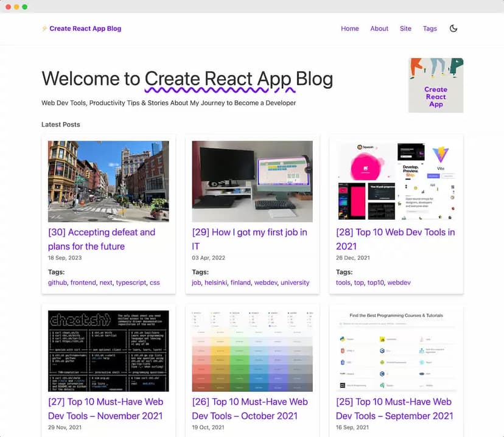Image resolution: width=504 pixels, height=437 pixels.
Task: Click the Web Dev Tools, Productivity Tips subtitle
Action: 169,103
